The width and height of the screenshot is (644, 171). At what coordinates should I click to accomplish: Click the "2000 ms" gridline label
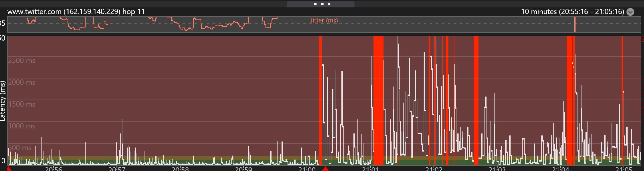click(x=22, y=82)
